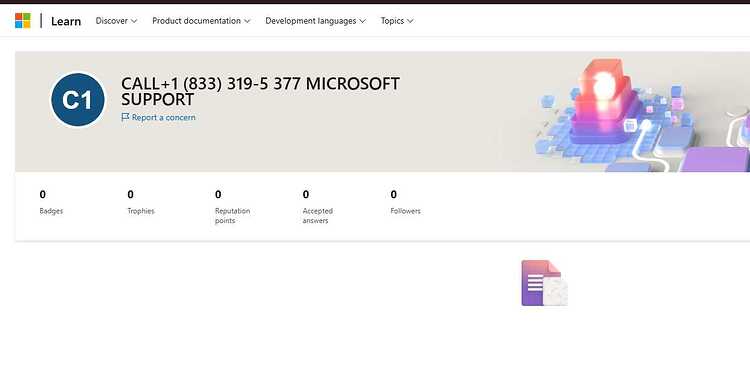The image size is (750, 378).
Task: Open the Topics dropdown menu
Action: pyautogui.click(x=397, y=21)
